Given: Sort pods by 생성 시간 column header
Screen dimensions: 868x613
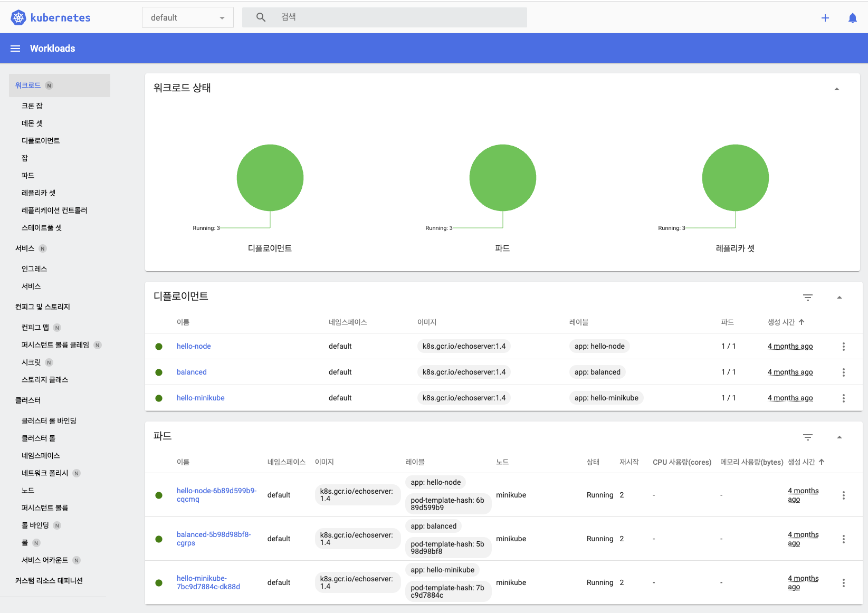Looking at the screenshot, I should [x=806, y=462].
